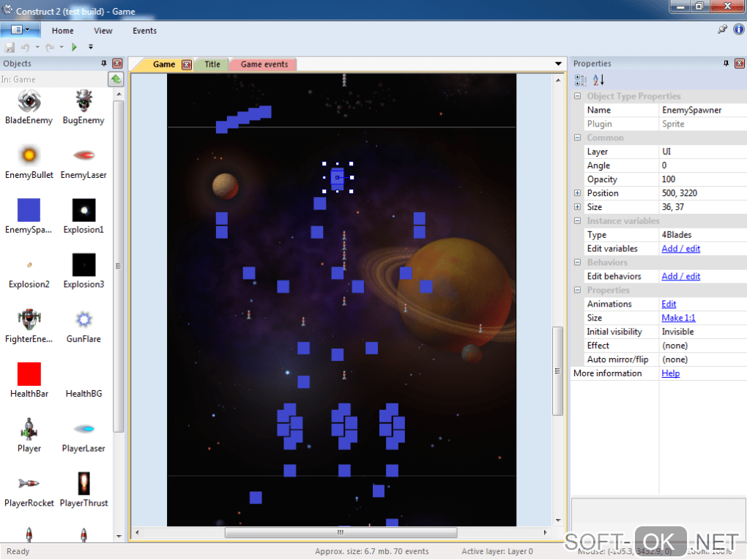The image size is (747, 560).
Task: Click the layout horizontal scrollbar thumb
Action: coord(341,532)
